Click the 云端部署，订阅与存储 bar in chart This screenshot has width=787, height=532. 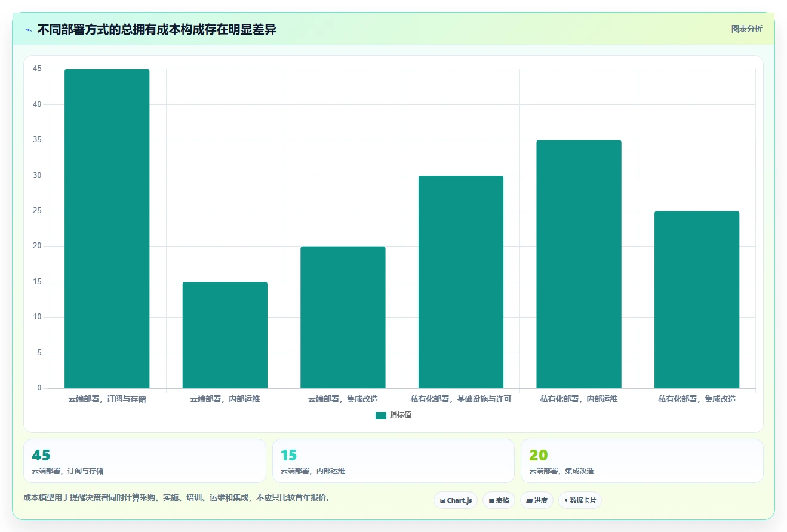coord(107,229)
